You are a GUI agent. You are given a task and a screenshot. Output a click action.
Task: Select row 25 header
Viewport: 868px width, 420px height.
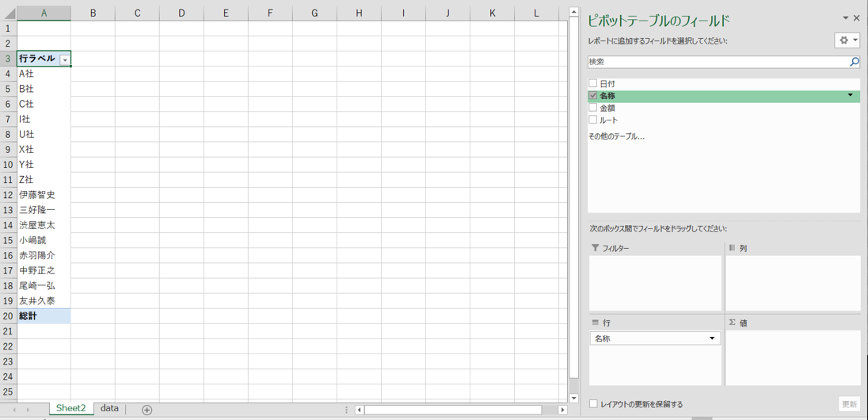pyautogui.click(x=8, y=391)
